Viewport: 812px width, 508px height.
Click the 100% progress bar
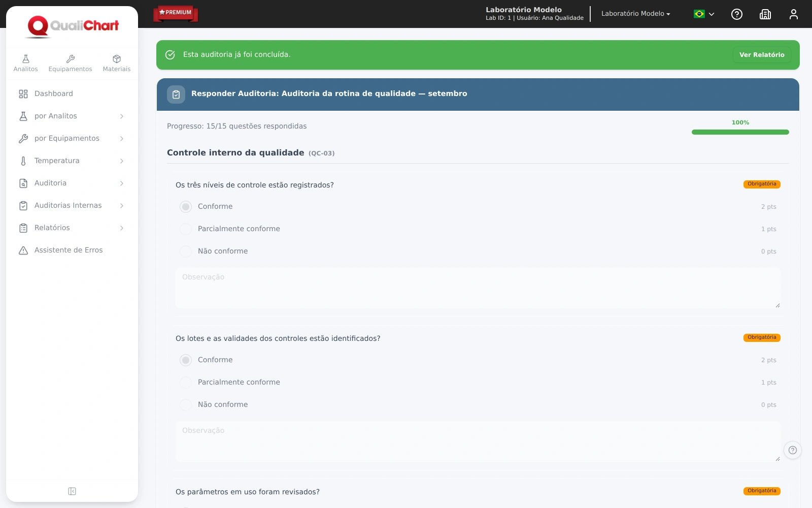pos(740,132)
